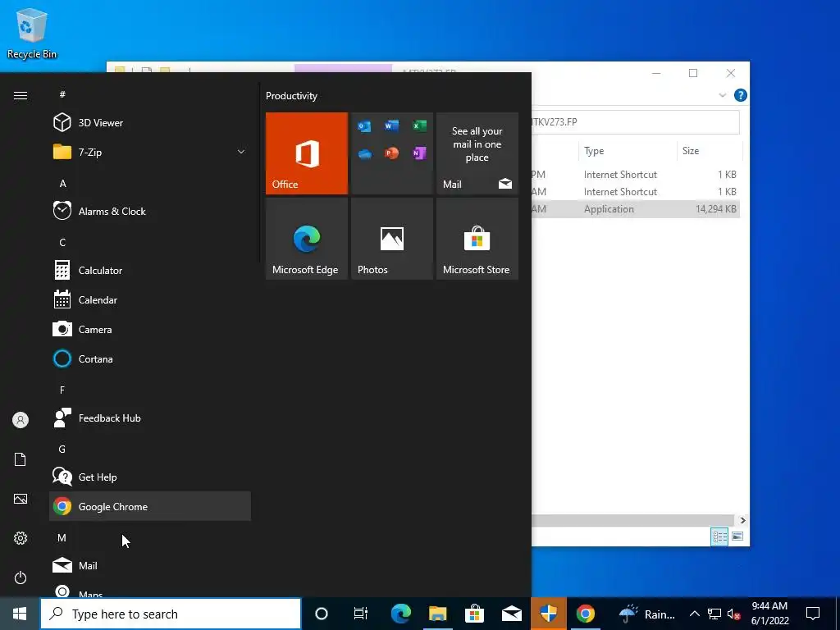Click the Productivity group heading
The height and width of the screenshot is (630, 840).
point(291,96)
